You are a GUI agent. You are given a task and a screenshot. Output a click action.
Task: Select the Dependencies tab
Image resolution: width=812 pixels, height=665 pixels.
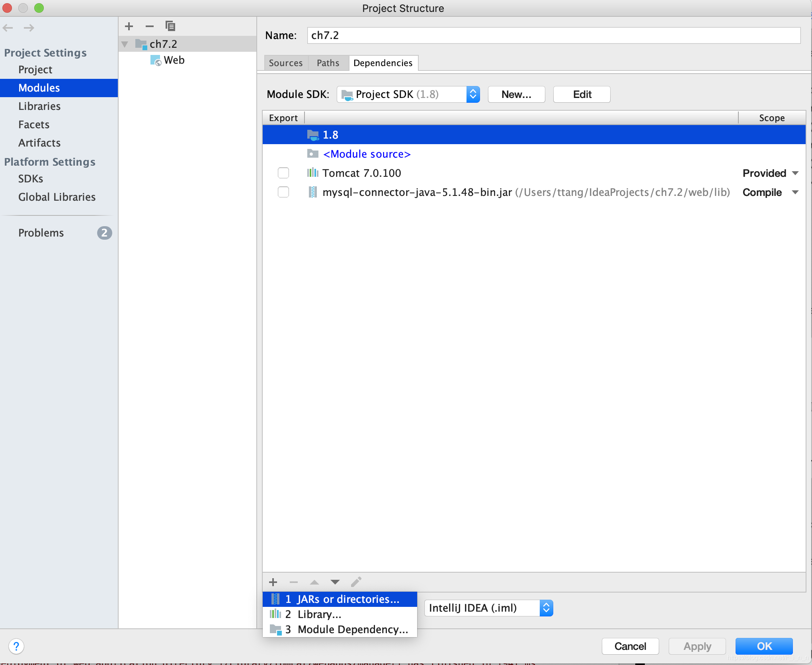(x=383, y=62)
